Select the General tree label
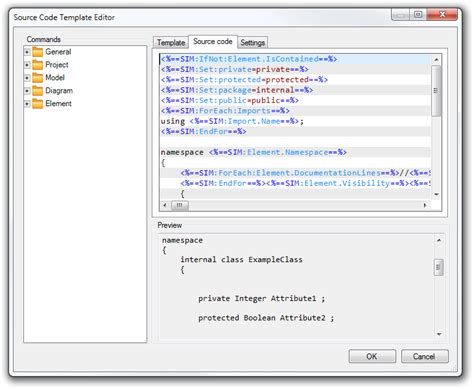This screenshot has height=389, width=474. point(58,52)
